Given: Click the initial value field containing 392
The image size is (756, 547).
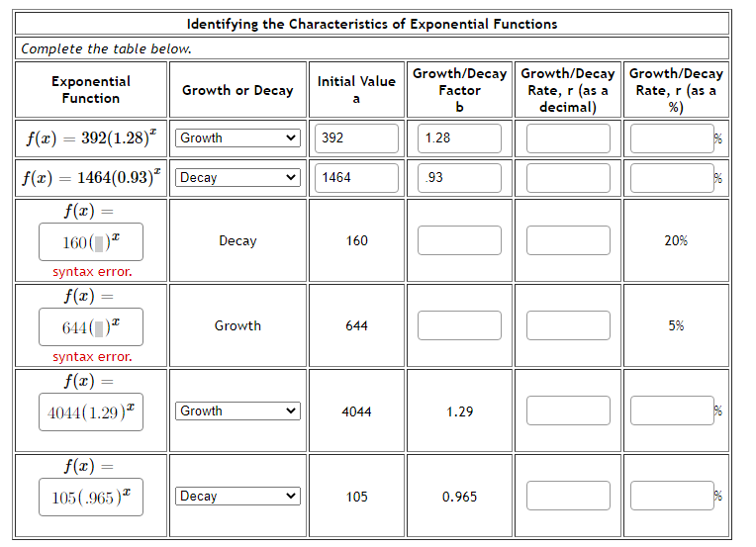Looking at the screenshot, I should (x=357, y=138).
